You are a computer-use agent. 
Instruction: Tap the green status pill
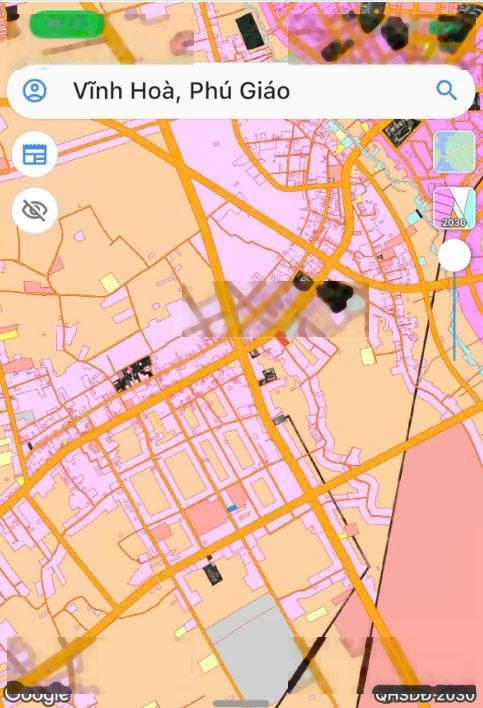67,25
